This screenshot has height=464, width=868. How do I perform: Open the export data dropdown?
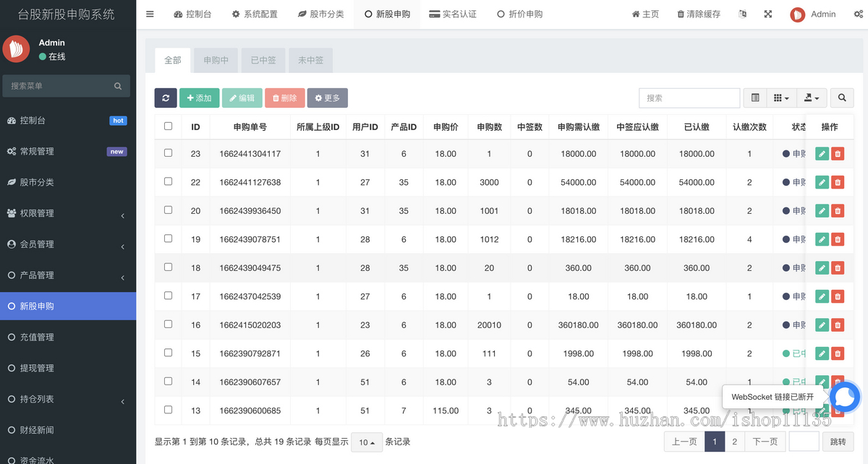812,98
